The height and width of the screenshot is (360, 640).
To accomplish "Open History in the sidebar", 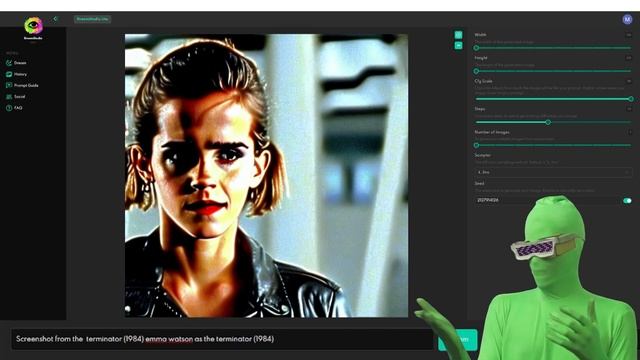I will tap(16, 74).
